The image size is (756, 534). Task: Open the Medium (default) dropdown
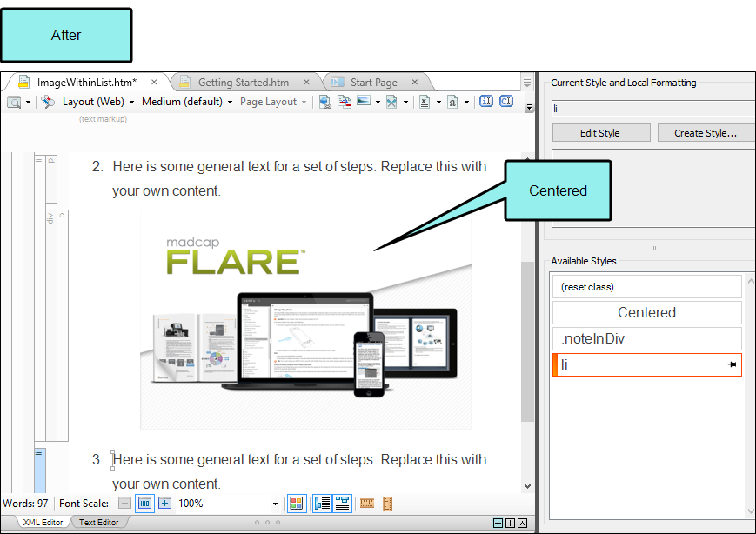[x=187, y=102]
